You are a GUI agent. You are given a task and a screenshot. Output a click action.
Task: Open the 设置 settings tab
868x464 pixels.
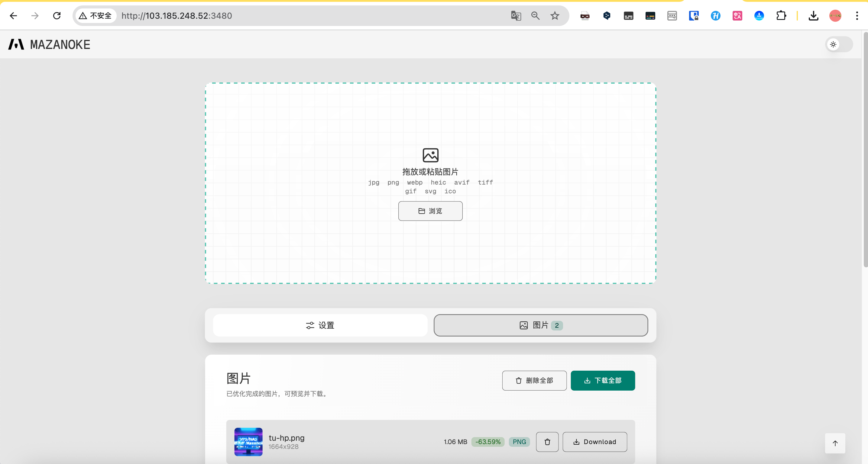point(320,325)
